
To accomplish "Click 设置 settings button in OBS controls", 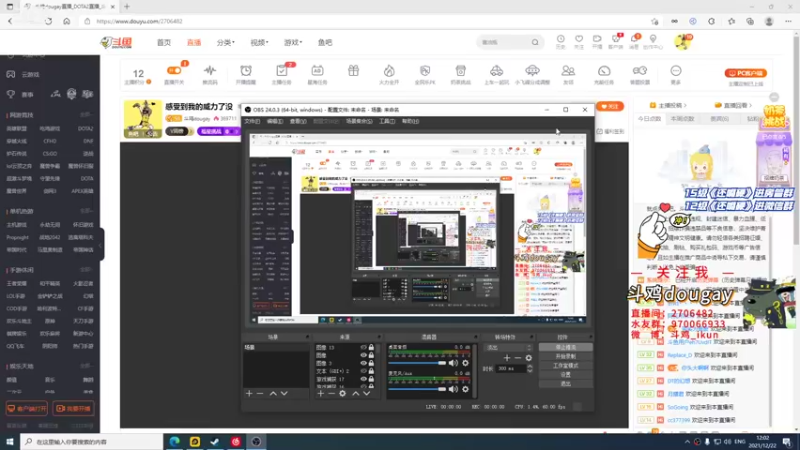I will 565,374.
